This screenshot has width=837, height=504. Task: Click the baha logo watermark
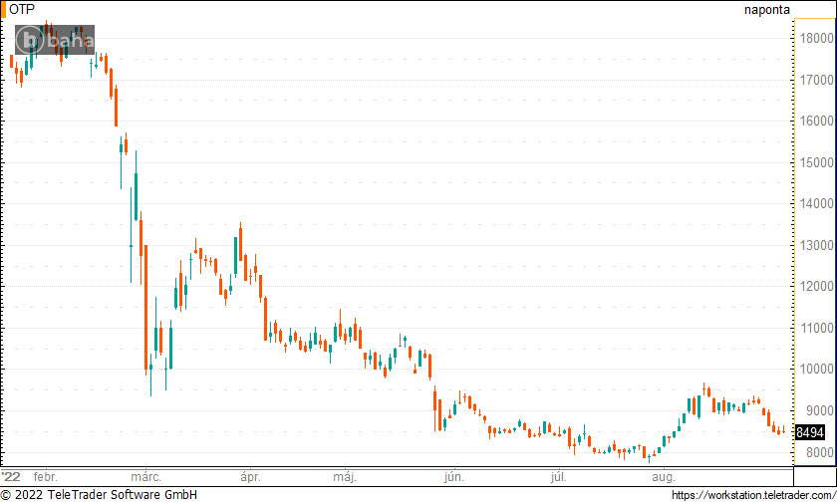(55, 40)
